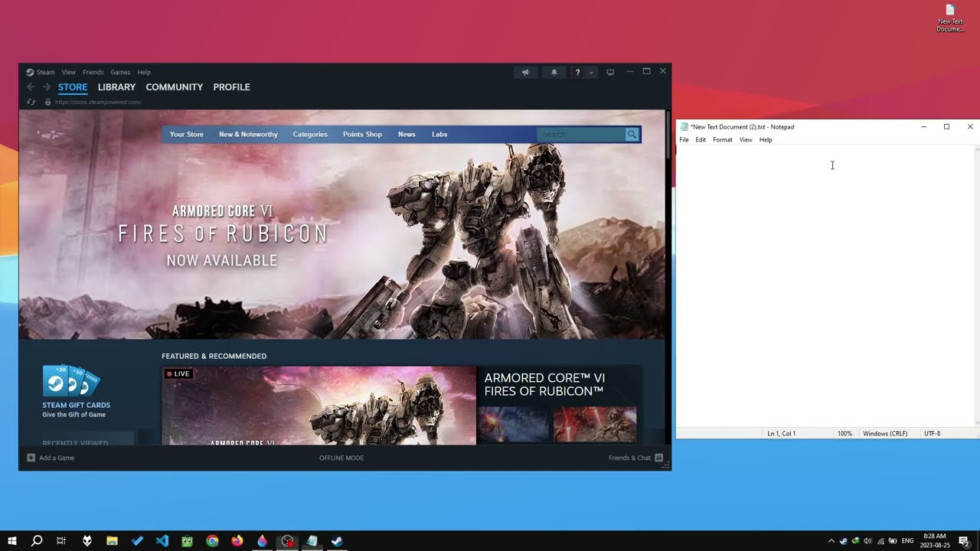Open Firefox from the taskbar
Screen dimensions: 980x551
(x=237, y=541)
